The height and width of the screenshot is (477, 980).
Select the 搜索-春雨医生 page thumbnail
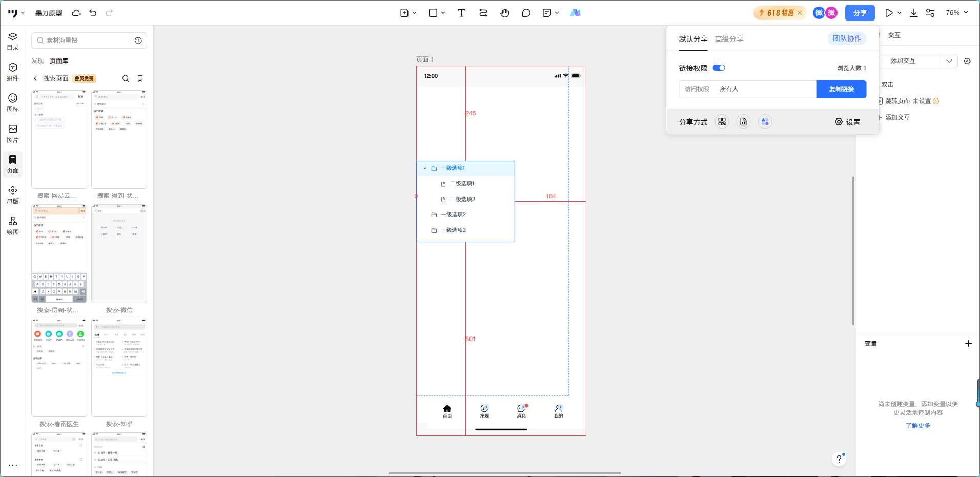(59, 368)
